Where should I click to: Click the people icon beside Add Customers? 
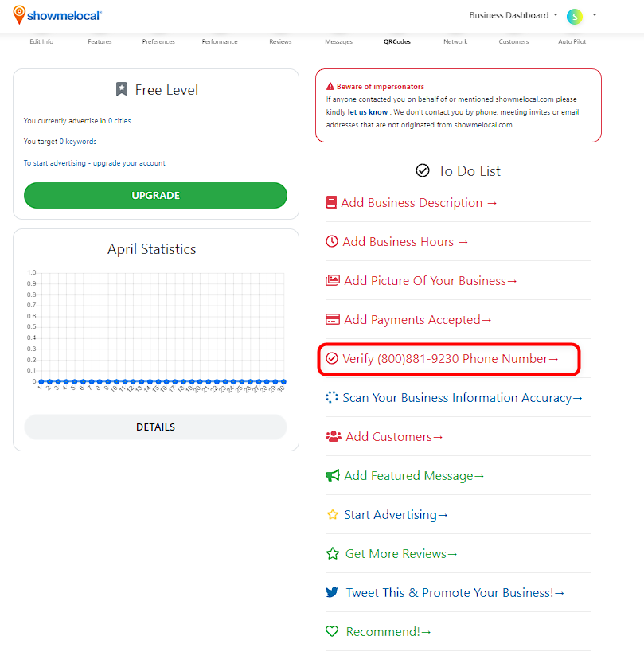pyautogui.click(x=334, y=436)
